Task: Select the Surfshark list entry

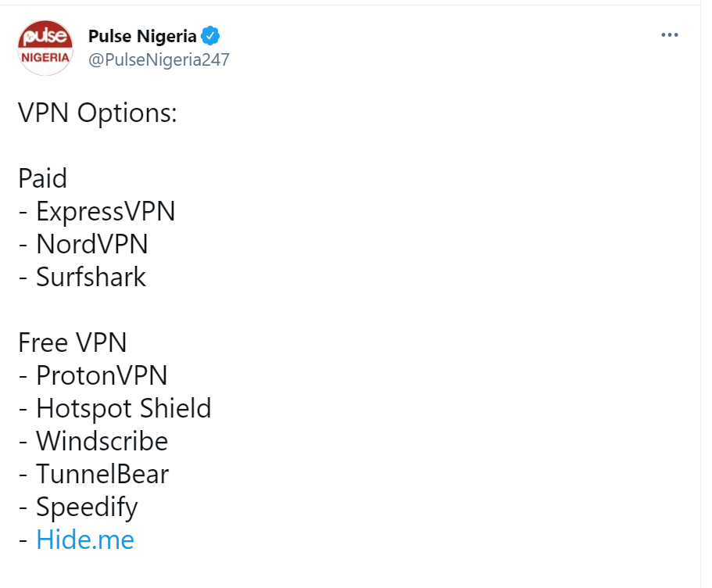Action: 91,277
